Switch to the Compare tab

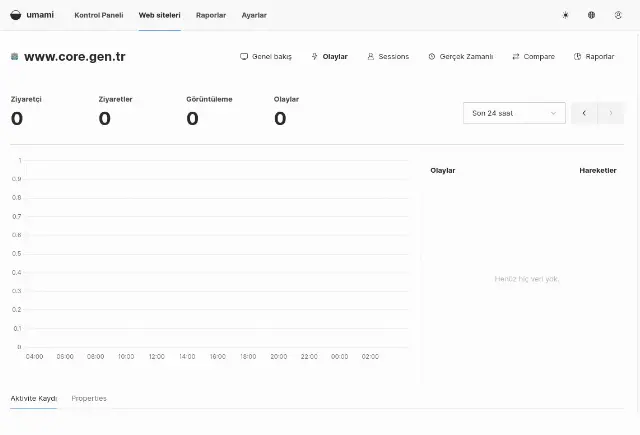533,56
